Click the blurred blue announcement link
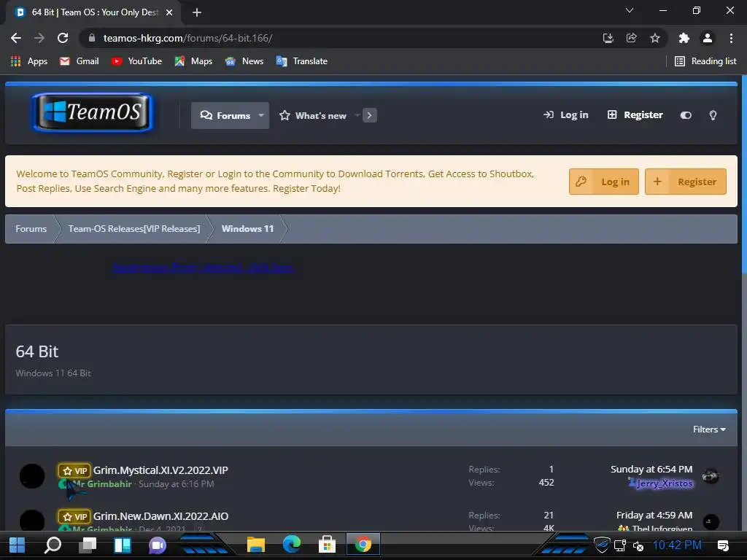Screen dimensions: 747x560 [203, 268]
